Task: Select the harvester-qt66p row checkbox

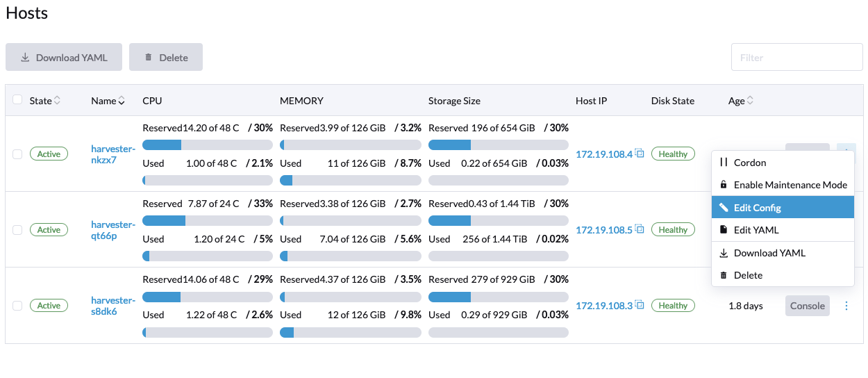Action: 17,230
